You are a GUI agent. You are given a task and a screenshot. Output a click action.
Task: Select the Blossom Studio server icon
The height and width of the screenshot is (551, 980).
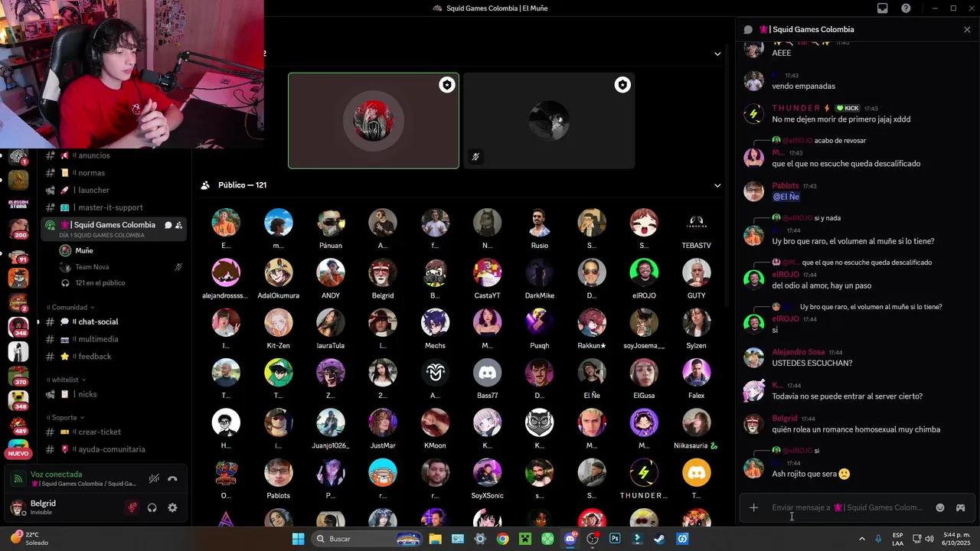point(18,204)
